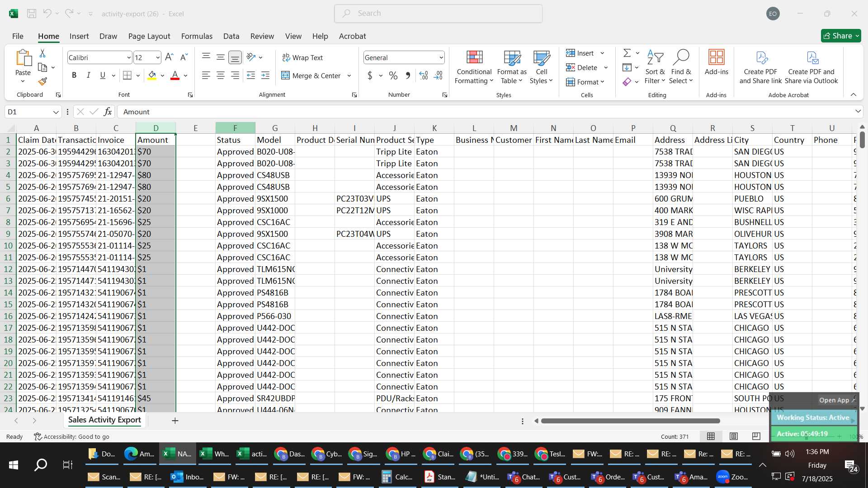Viewport: 868px width, 488px height.
Task: Click the Fill down icon
Action: (627, 67)
